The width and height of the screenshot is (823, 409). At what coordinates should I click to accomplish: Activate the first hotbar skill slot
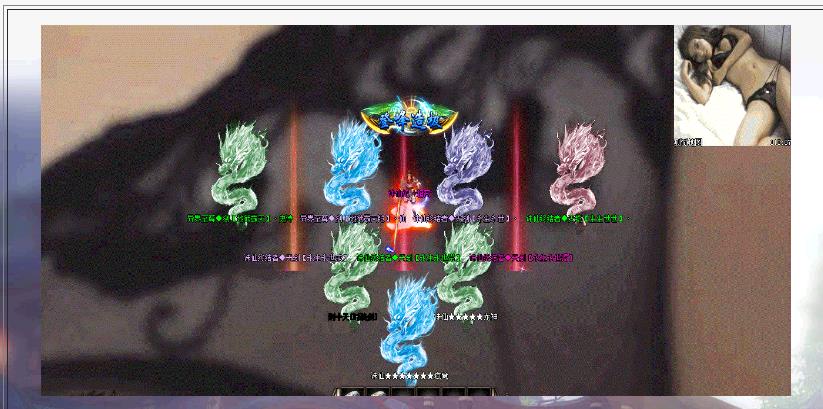tap(348, 396)
